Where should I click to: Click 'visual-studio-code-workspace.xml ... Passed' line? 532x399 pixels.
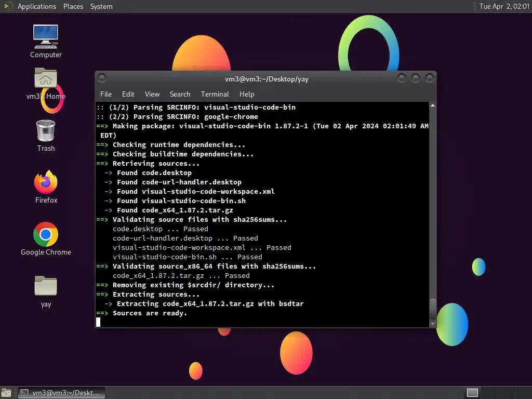coord(202,248)
